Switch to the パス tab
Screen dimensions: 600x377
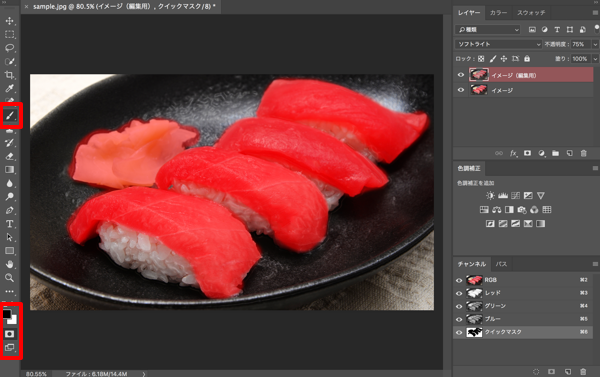[501, 264]
